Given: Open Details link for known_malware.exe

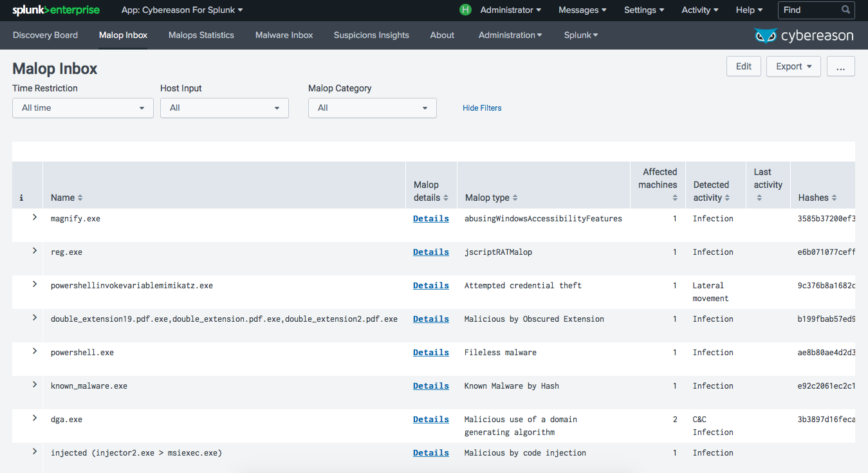Looking at the screenshot, I should pyautogui.click(x=431, y=386).
